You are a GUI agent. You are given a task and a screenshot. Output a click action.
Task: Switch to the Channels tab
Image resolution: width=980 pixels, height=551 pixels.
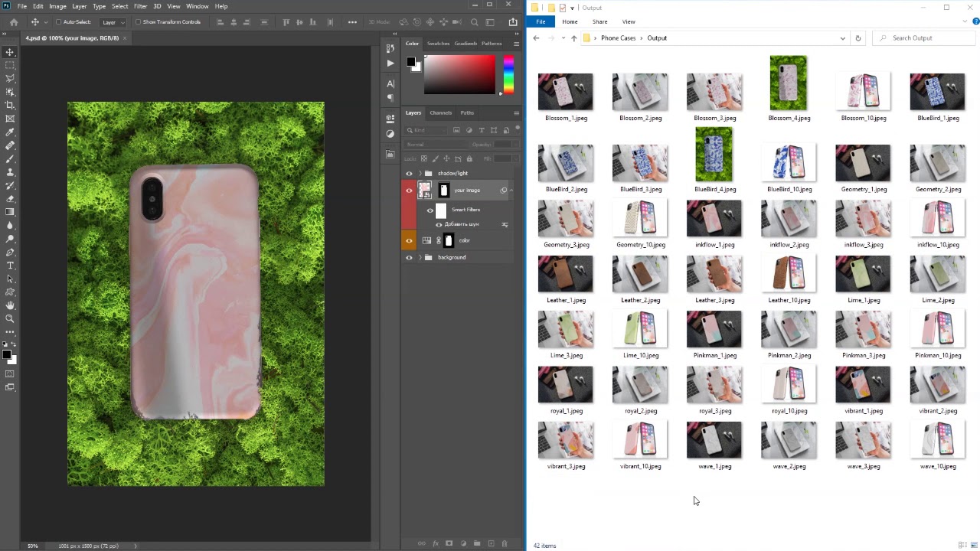coord(440,112)
